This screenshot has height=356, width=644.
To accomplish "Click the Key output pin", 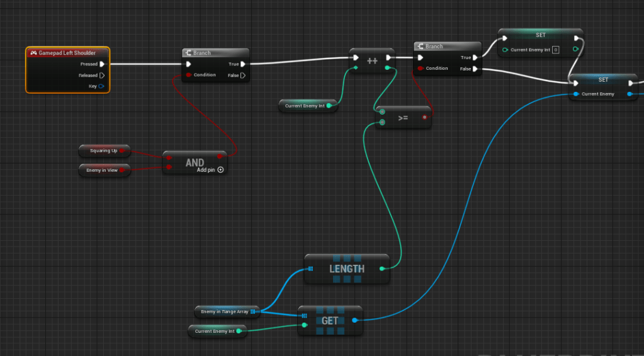I will click(101, 86).
